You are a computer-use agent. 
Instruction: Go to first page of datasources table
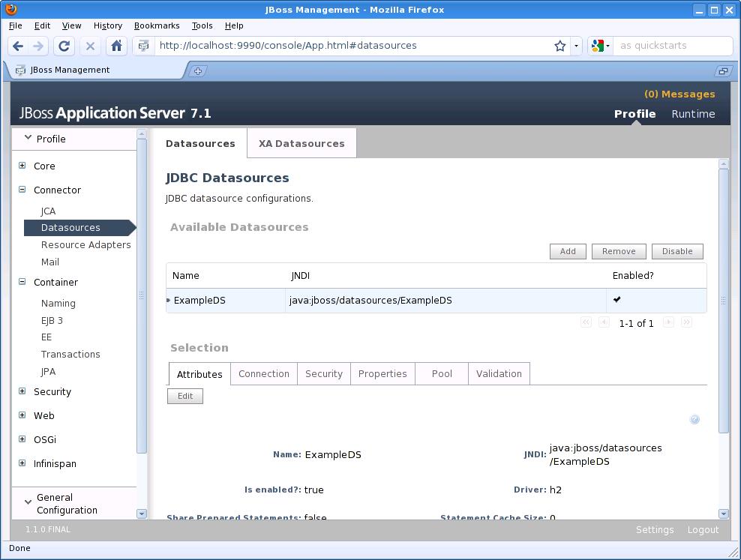(x=586, y=322)
